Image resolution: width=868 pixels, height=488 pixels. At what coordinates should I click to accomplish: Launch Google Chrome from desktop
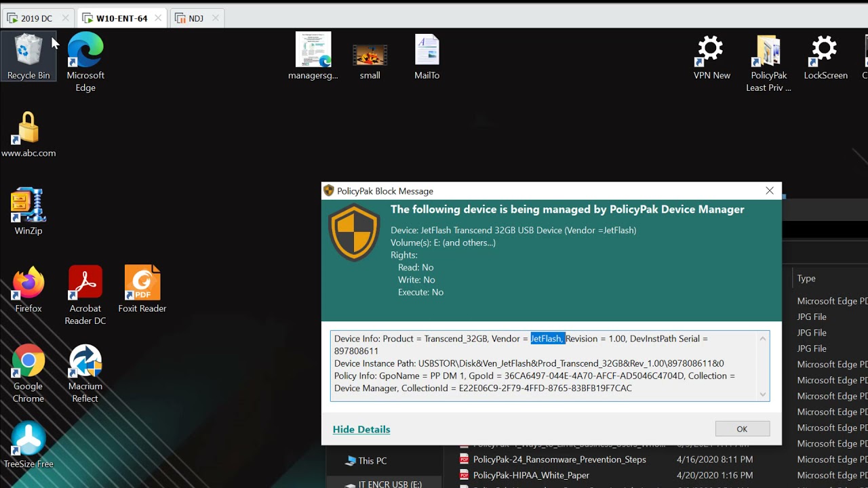coord(28,373)
